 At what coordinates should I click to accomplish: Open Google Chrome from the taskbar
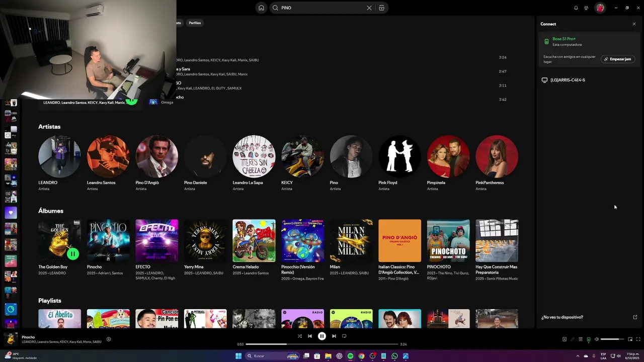pos(361,356)
